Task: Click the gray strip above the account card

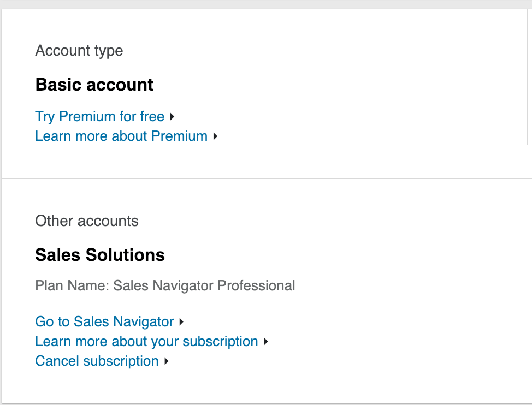Action: (266, 4)
